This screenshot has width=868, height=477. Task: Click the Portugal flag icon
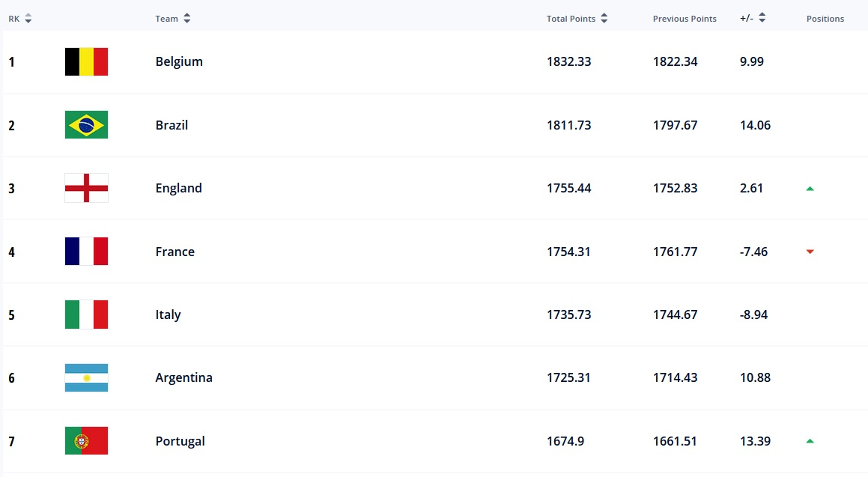[x=86, y=441]
